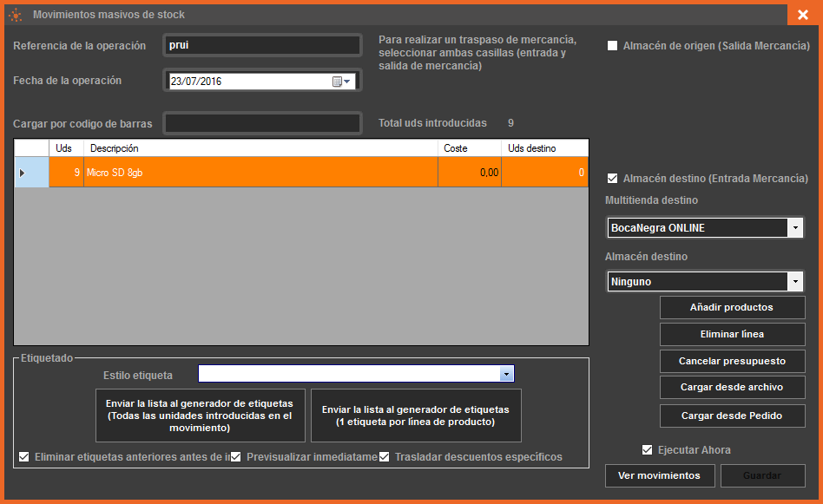Expand the Multitienda destino dropdown
The width and height of the screenshot is (823, 504).
[794, 228]
